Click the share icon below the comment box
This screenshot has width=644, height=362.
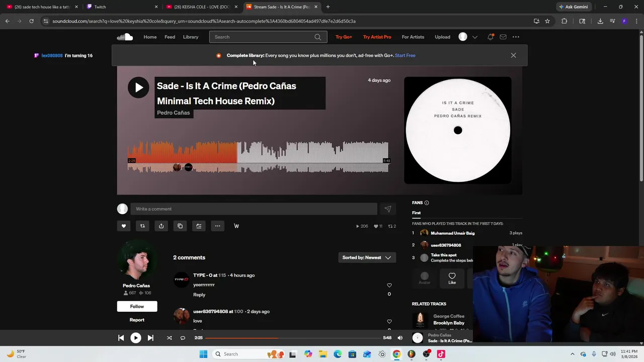[161, 226]
